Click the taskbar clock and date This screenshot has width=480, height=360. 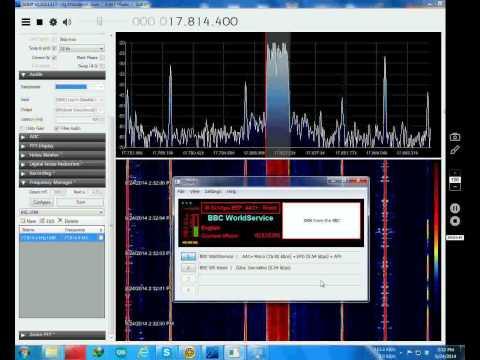coord(445,353)
